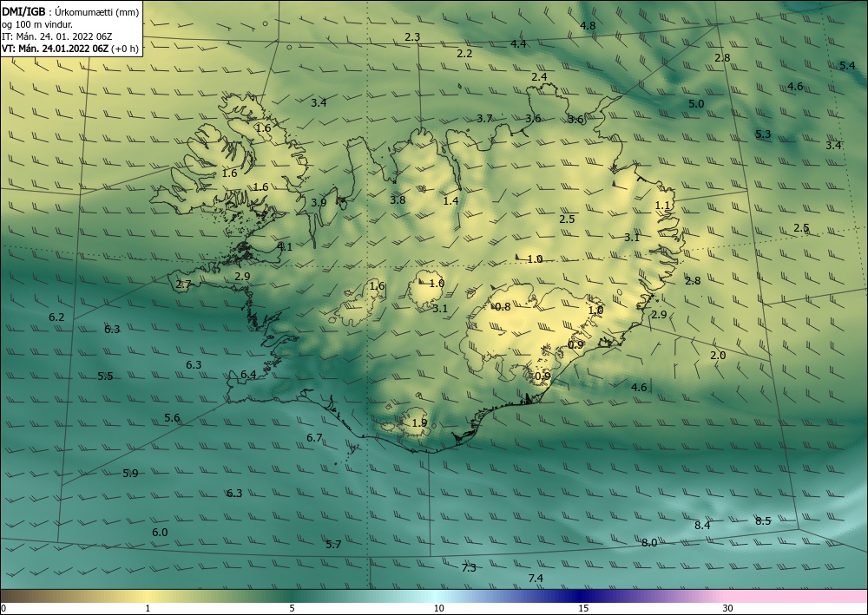
Task: Click the map value '7.3'
Action: pos(469,567)
